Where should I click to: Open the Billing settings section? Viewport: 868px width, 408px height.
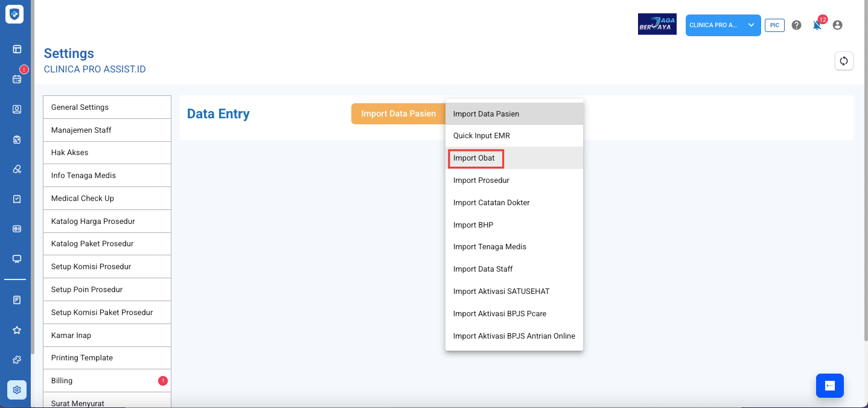[x=107, y=381]
